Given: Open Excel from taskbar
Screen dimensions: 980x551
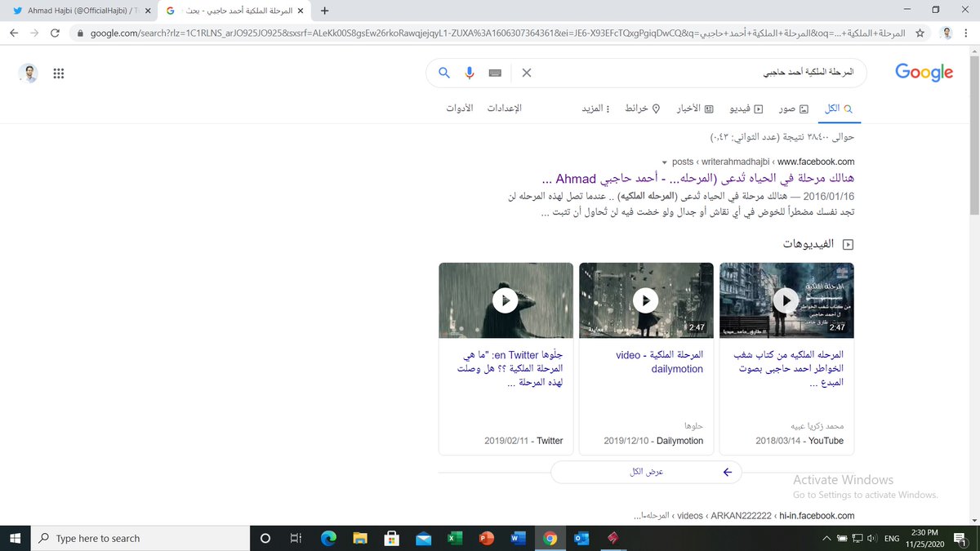Looking at the screenshot, I should (456, 538).
